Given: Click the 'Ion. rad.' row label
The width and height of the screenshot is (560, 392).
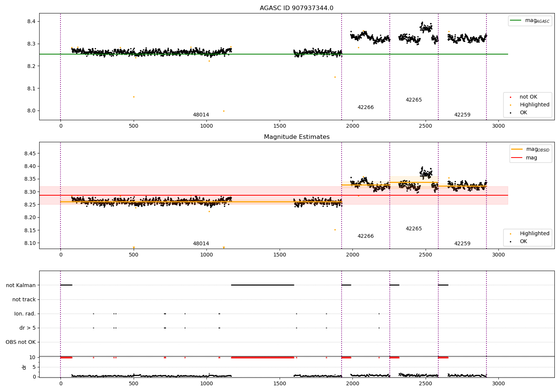Looking at the screenshot, I should click(x=25, y=314).
